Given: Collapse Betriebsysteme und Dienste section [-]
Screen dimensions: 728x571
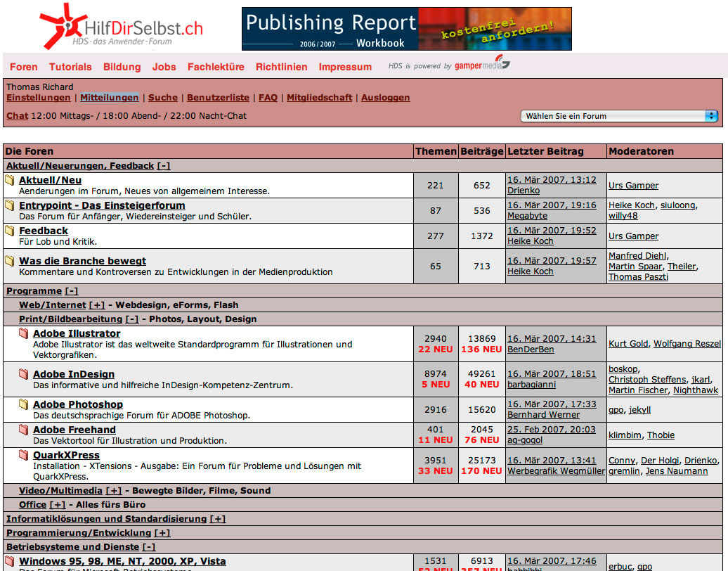Looking at the screenshot, I should coord(148,547).
